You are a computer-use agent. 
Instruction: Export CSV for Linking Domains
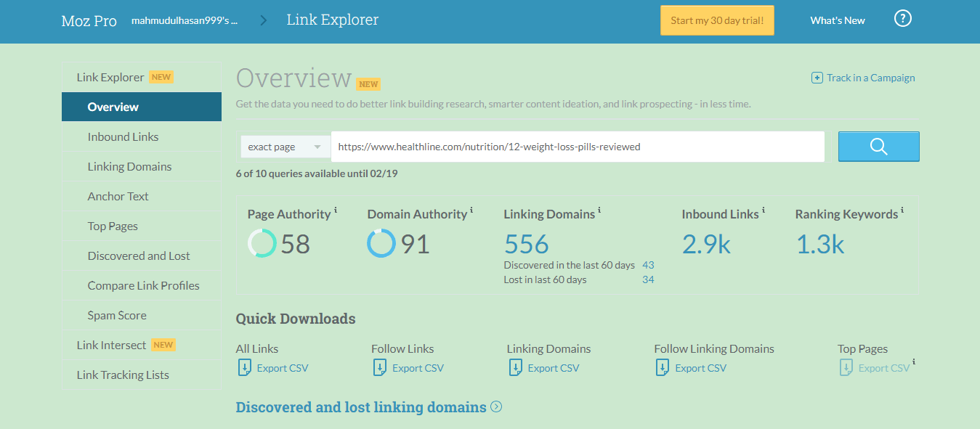pos(554,368)
